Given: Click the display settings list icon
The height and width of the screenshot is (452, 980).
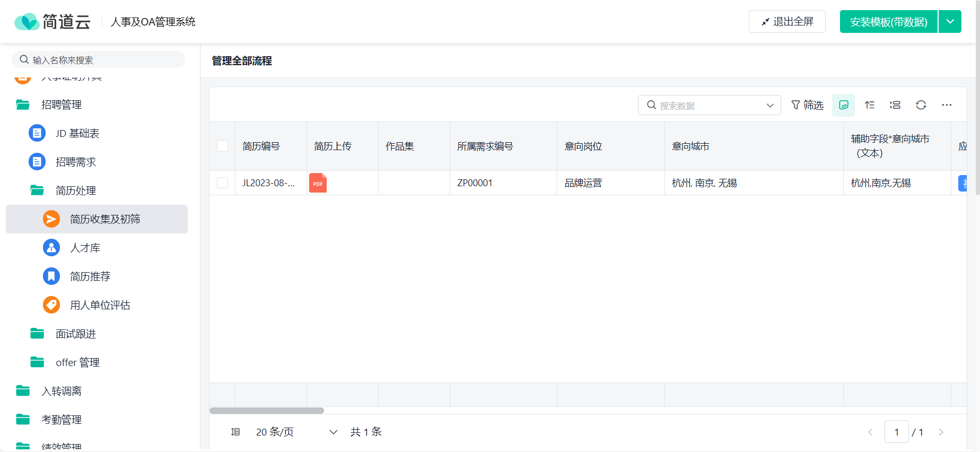Looking at the screenshot, I should tap(895, 105).
